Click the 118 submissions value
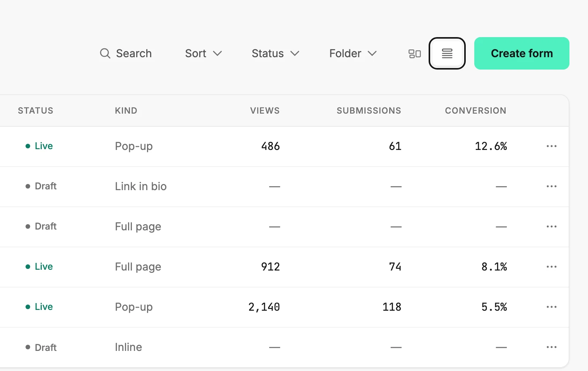 [x=392, y=307]
